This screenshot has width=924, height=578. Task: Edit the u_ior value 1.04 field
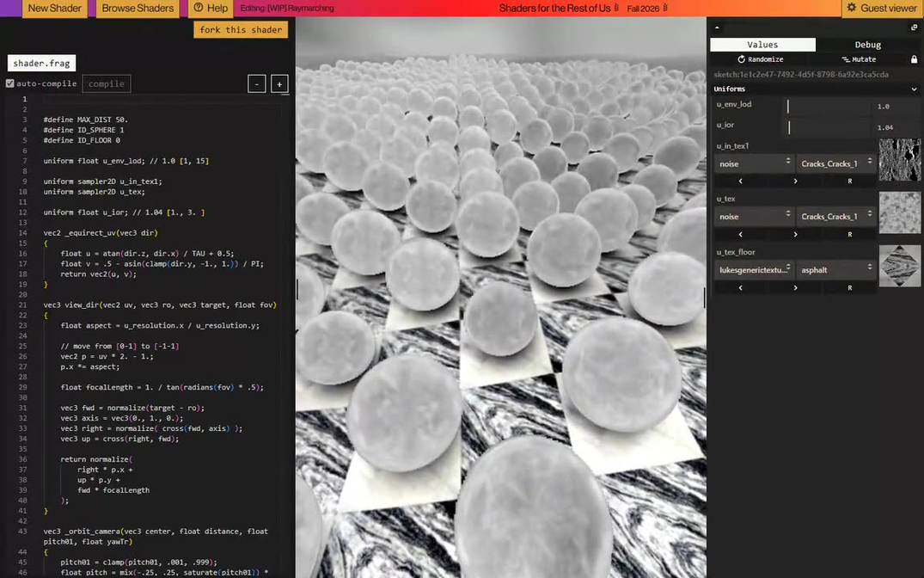[895, 127]
